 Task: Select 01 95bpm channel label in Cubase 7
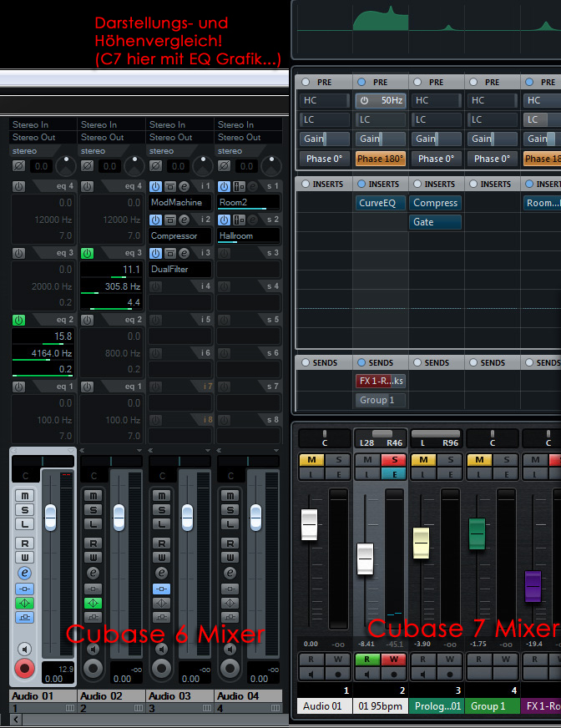[381, 706]
